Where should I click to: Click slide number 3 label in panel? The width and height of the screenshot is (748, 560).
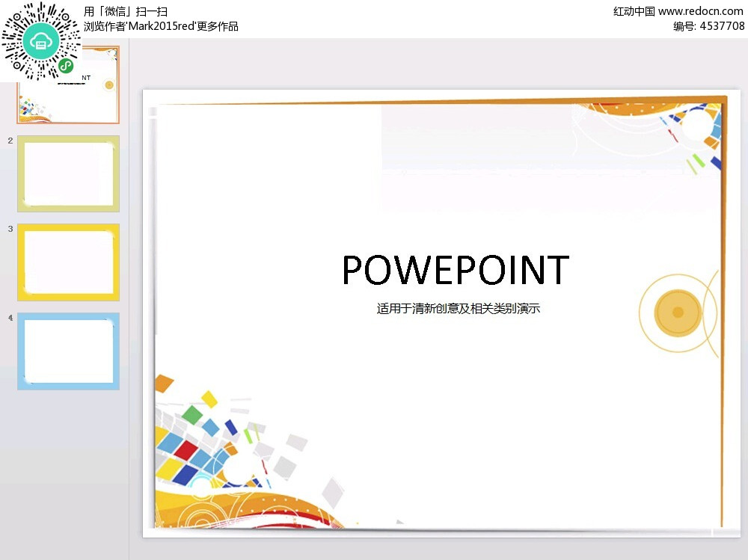(10, 229)
